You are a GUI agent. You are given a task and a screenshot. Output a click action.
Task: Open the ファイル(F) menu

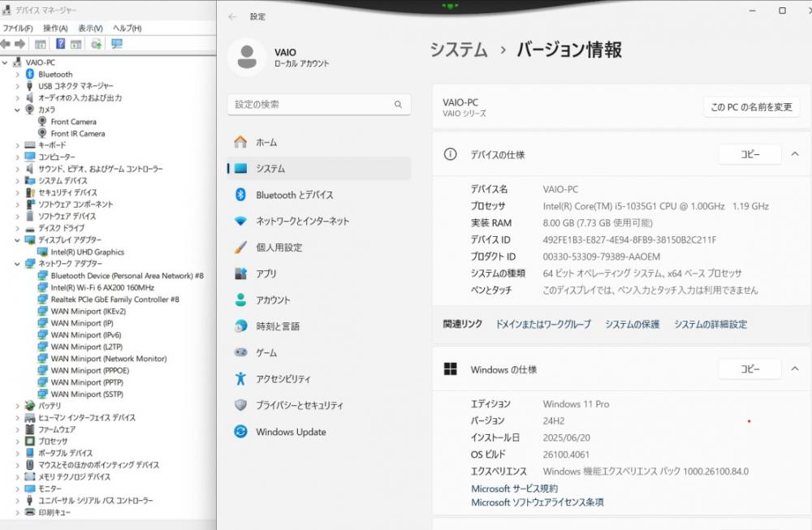point(18,28)
